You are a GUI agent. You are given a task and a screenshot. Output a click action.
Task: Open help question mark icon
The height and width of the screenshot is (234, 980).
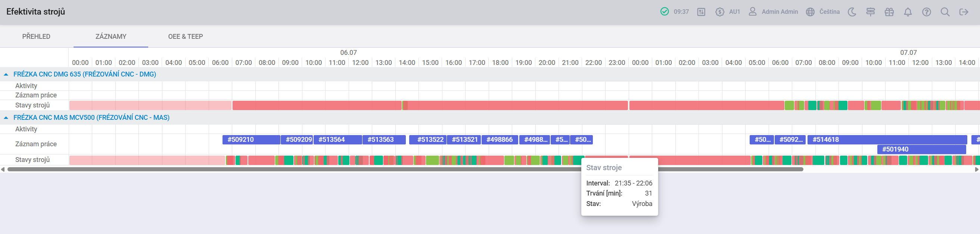coord(926,12)
